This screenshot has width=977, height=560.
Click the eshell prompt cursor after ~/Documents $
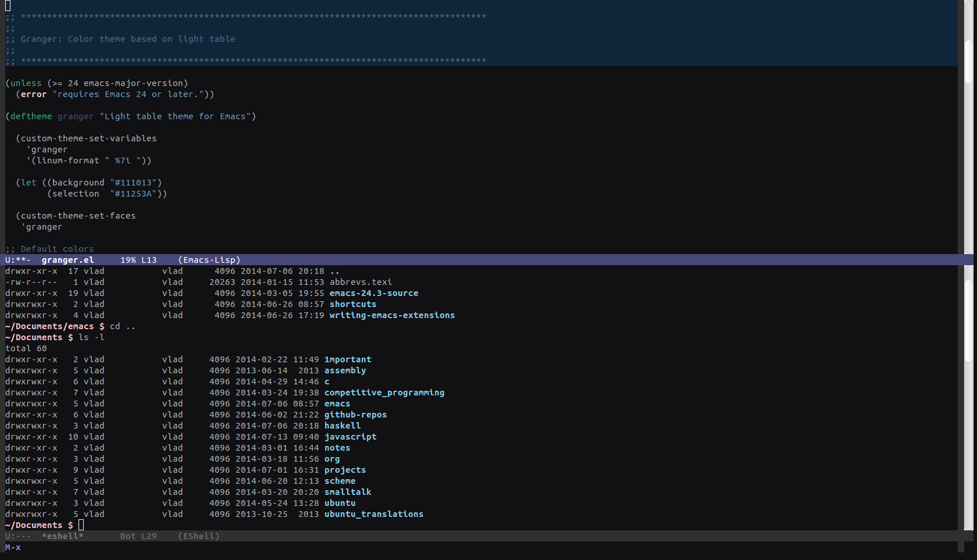point(81,525)
